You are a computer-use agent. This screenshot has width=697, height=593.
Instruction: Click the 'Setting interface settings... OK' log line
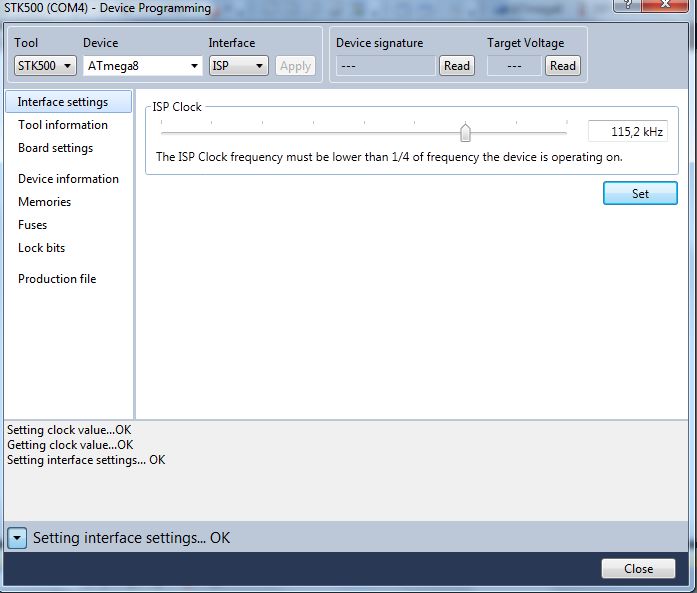pos(86,460)
